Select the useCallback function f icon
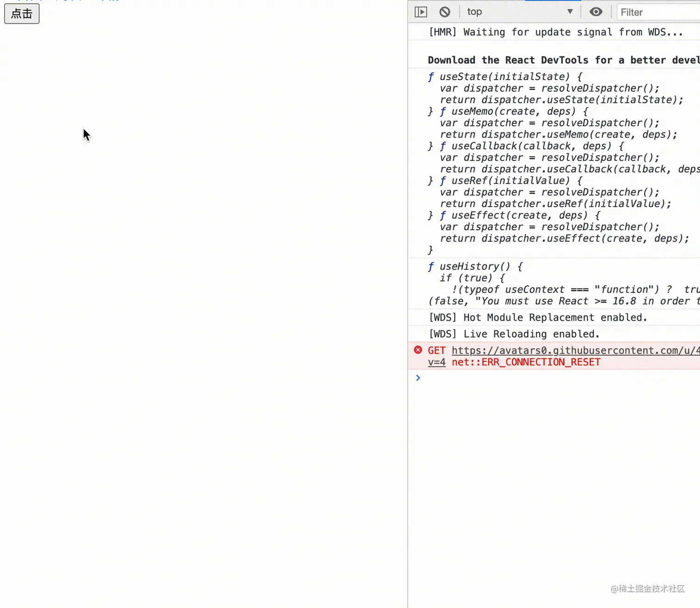 [443, 146]
